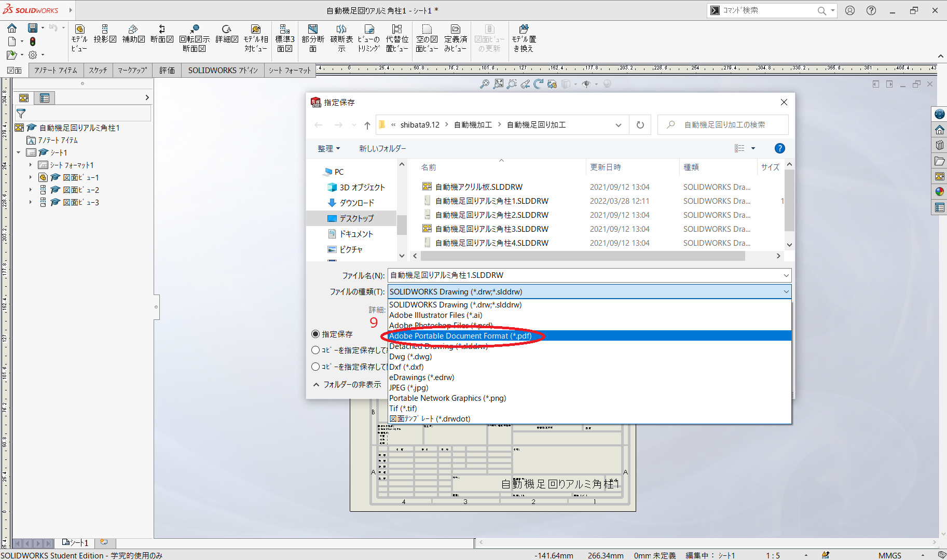Click the Relative View (モデル相対ビュー) tool
Image resolution: width=947 pixels, height=560 pixels.
[256, 38]
